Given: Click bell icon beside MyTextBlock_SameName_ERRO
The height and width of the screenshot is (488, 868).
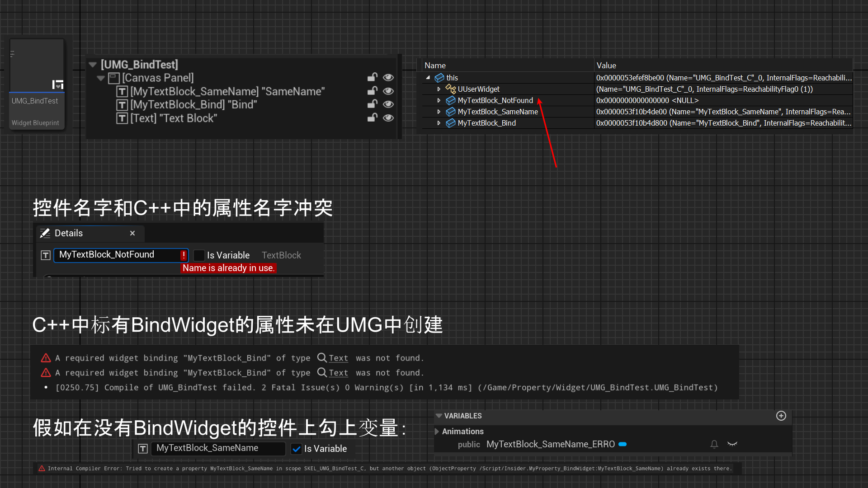Looking at the screenshot, I should click(x=714, y=444).
